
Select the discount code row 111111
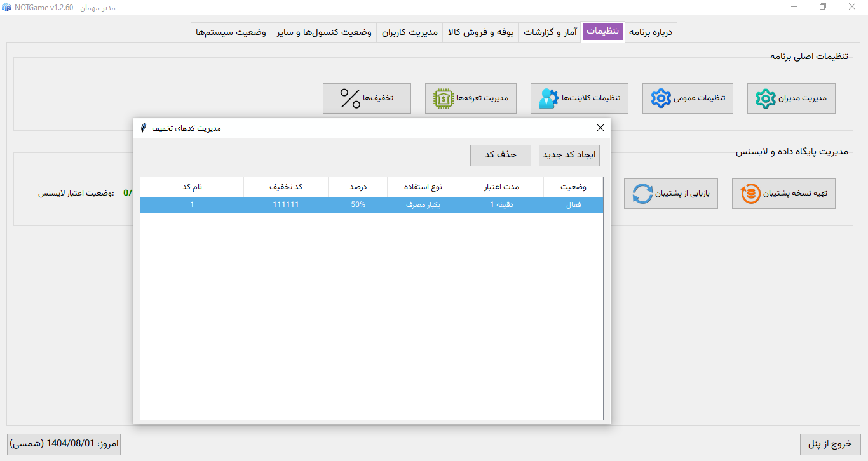[371, 205]
